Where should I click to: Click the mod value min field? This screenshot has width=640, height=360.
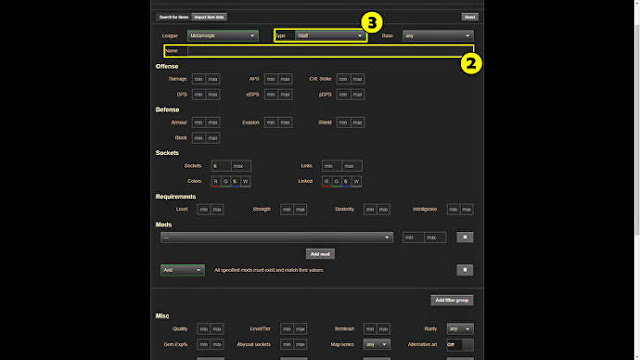click(x=413, y=238)
